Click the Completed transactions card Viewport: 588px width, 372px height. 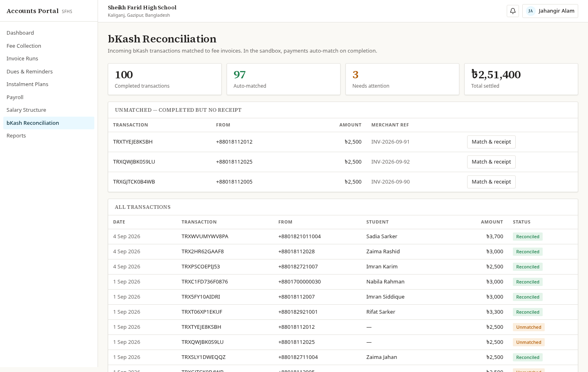[x=165, y=79]
